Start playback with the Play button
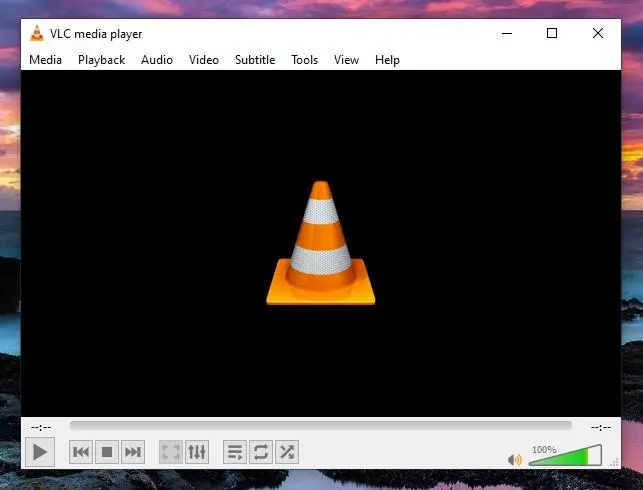643x490 pixels. [40, 452]
